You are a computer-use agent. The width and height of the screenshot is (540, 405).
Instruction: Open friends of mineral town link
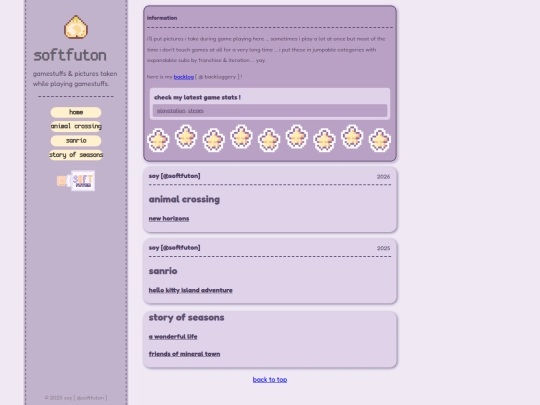click(x=184, y=354)
